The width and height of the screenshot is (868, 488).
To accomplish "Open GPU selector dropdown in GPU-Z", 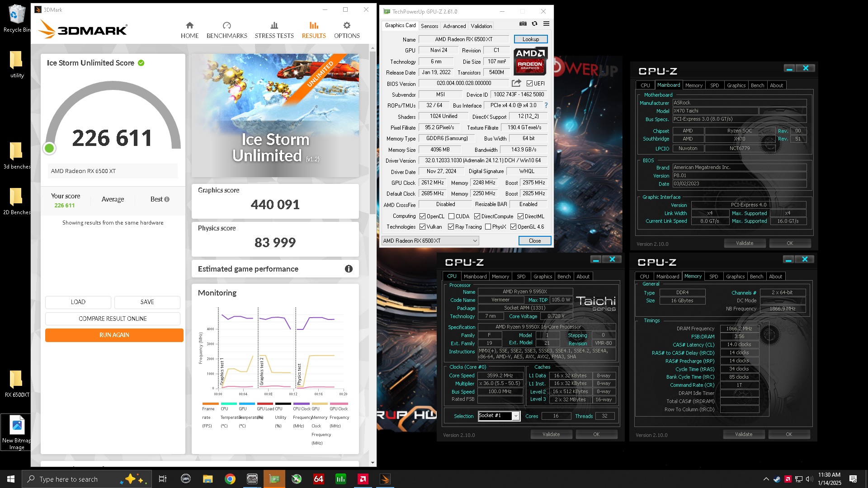I will click(x=430, y=241).
